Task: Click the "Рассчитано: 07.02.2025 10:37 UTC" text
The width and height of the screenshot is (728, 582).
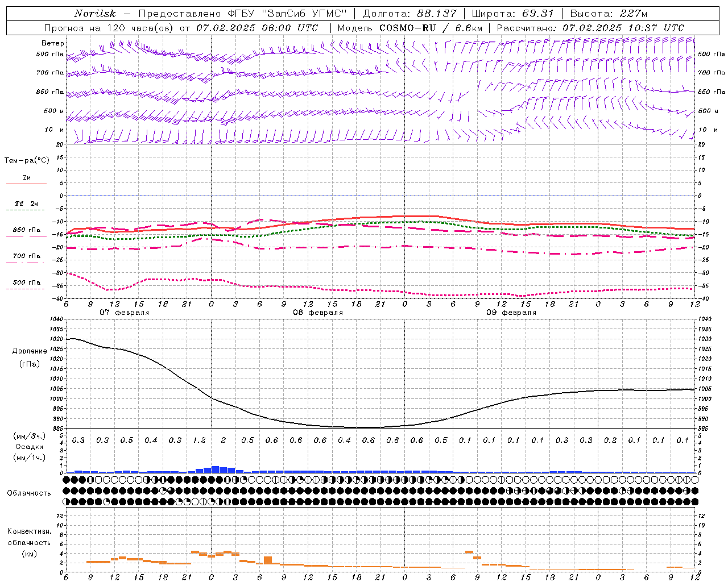Action: pyautogui.click(x=590, y=28)
